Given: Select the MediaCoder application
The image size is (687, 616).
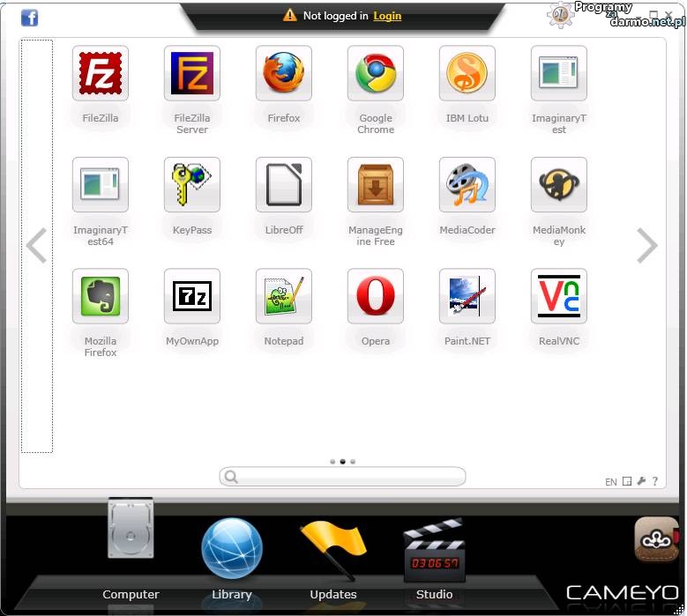Looking at the screenshot, I should coord(467,185).
